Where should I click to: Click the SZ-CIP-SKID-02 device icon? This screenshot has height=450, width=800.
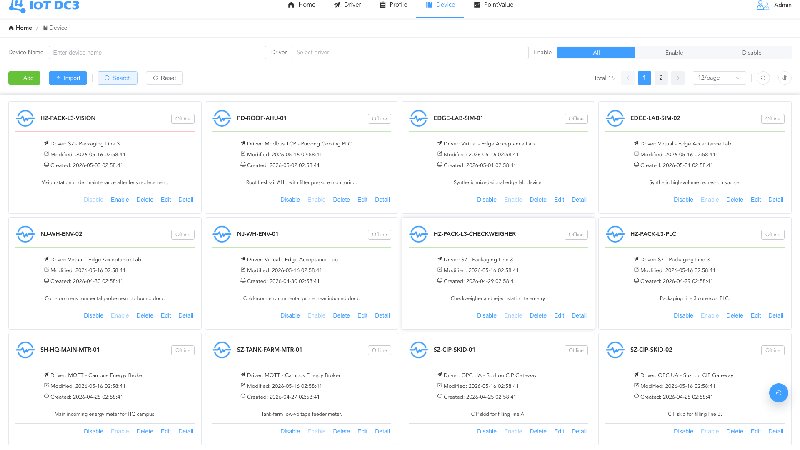(615, 349)
